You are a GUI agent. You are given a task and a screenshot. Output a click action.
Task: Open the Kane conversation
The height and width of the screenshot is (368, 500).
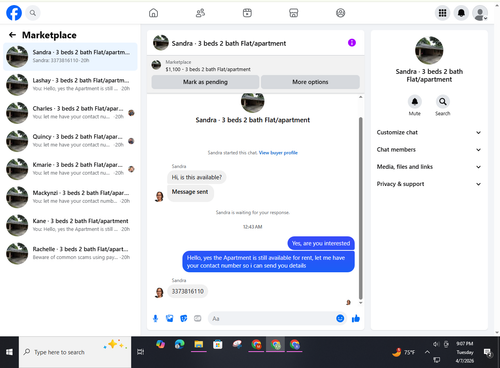pyautogui.click(x=70, y=225)
